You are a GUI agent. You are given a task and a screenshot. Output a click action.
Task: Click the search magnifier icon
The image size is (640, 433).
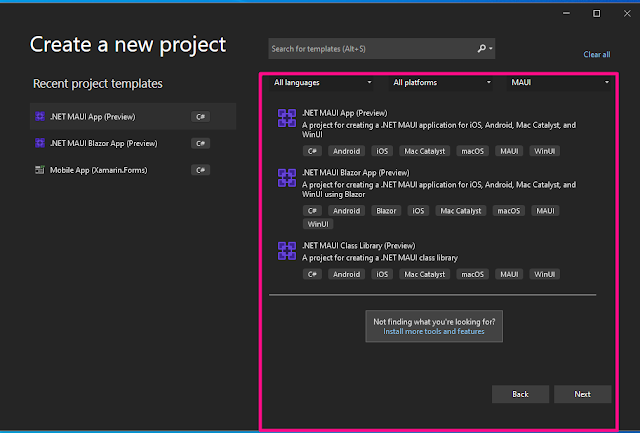tap(482, 48)
